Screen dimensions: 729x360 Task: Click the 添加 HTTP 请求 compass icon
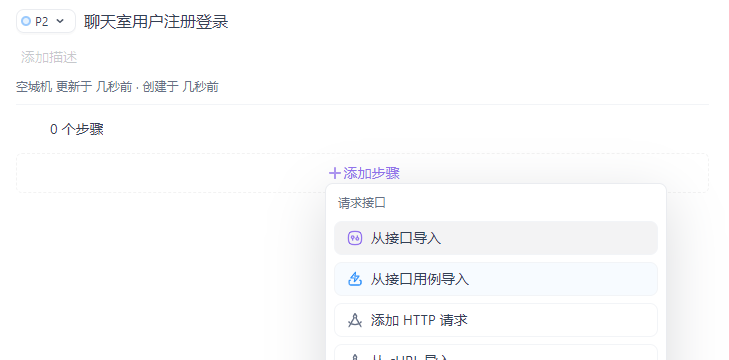[355, 320]
